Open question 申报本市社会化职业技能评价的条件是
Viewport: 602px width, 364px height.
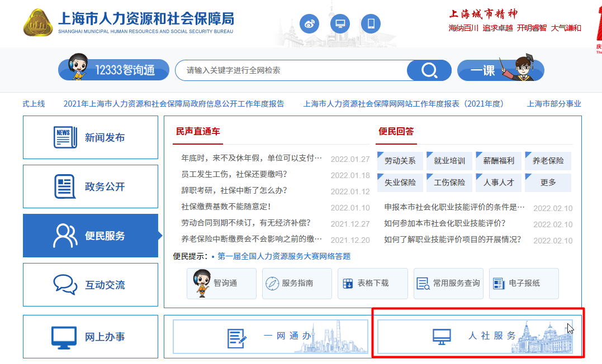click(x=454, y=207)
